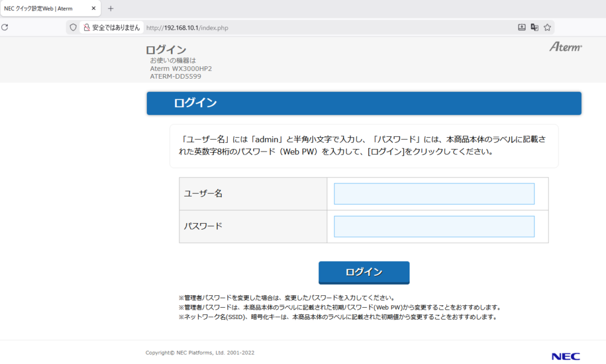Click the パスワード label cell
The image size is (606, 364).
tap(253, 226)
